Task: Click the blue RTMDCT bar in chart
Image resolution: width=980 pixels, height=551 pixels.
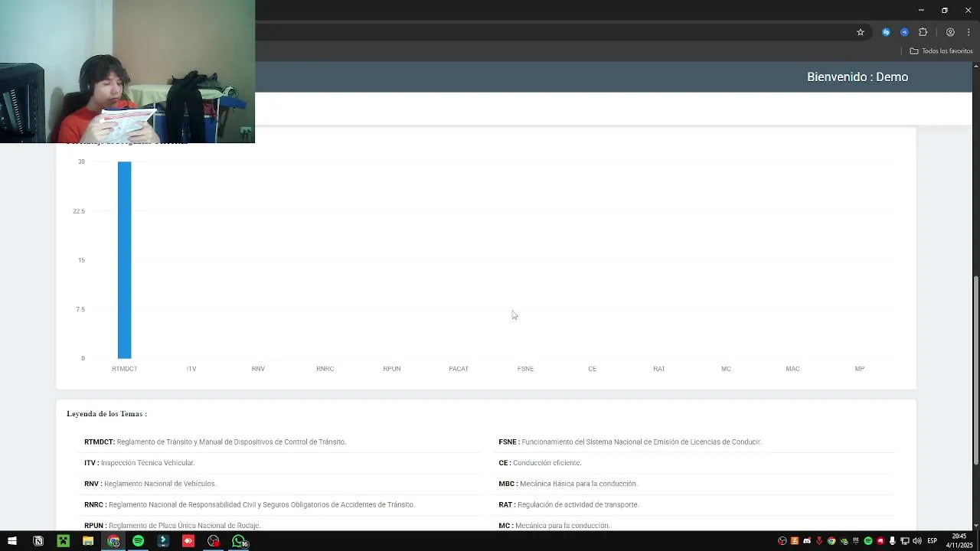Action: pyautogui.click(x=124, y=260)
